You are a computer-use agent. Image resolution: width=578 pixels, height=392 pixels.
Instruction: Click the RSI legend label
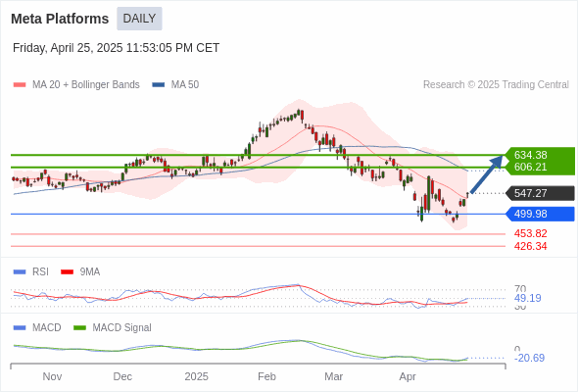[40, 272]
